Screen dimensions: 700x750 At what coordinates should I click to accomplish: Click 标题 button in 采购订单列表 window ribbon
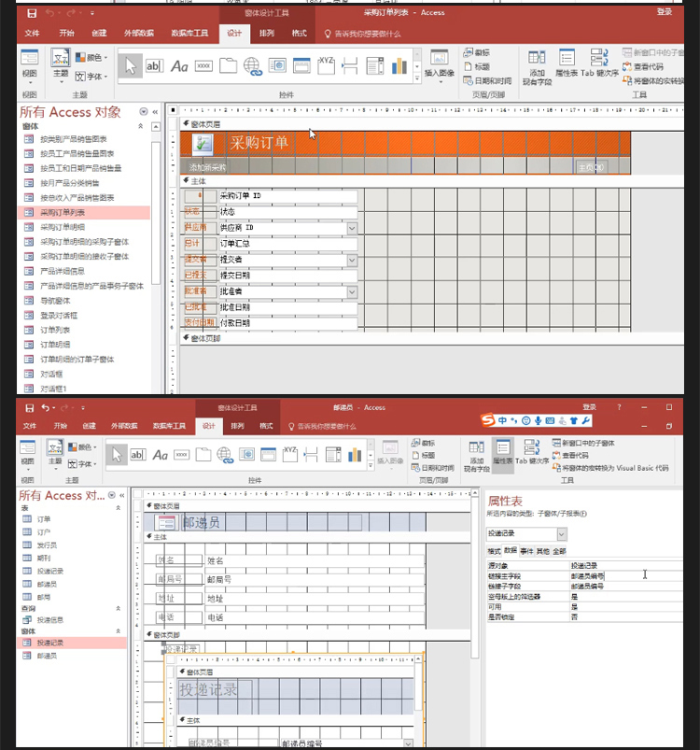477,66
